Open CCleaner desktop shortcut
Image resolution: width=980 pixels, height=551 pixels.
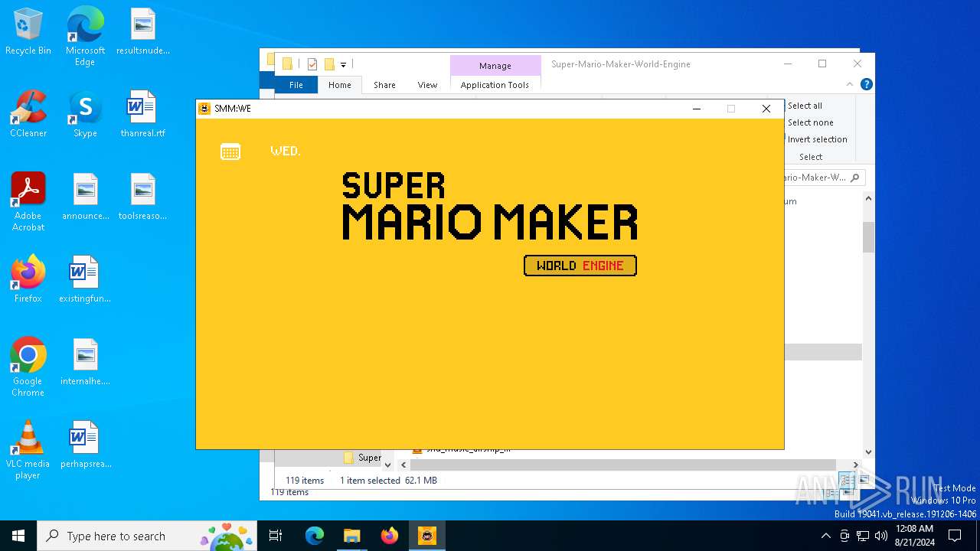28,115
